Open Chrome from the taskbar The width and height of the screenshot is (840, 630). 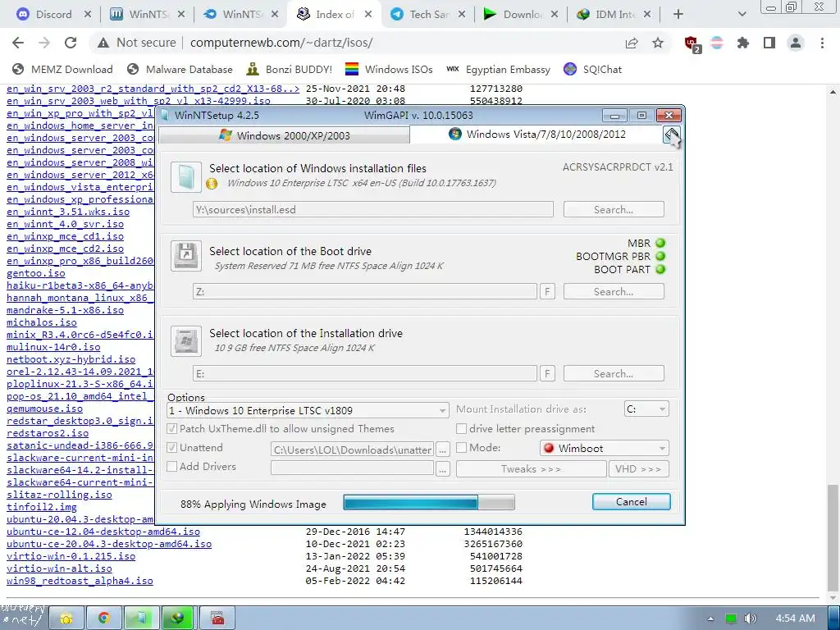(103, 619)
